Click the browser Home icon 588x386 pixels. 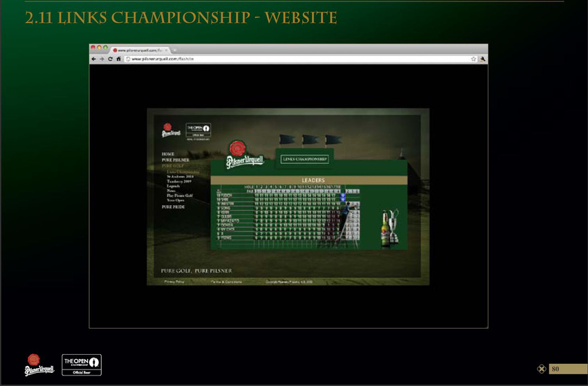[118, 59]
